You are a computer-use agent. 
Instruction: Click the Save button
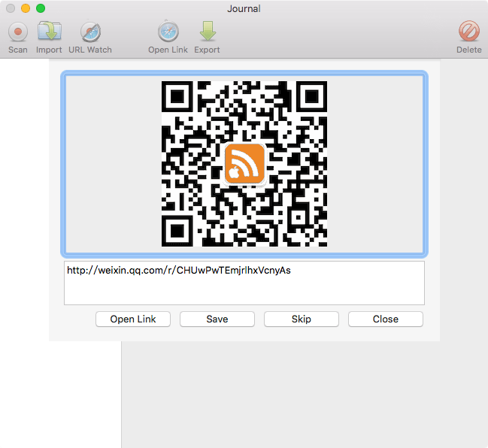(217, 319)
